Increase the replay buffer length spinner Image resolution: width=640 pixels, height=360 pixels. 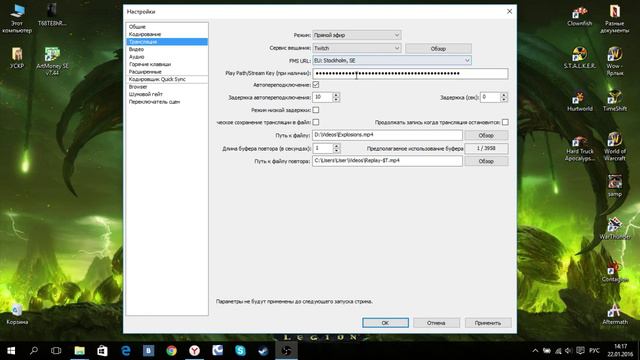336,146
